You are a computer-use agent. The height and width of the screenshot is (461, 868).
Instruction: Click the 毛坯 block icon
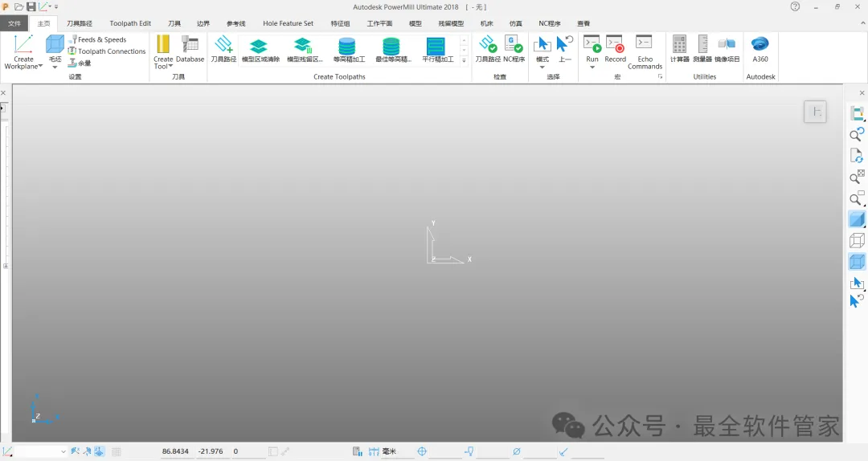tap(55, 46)
